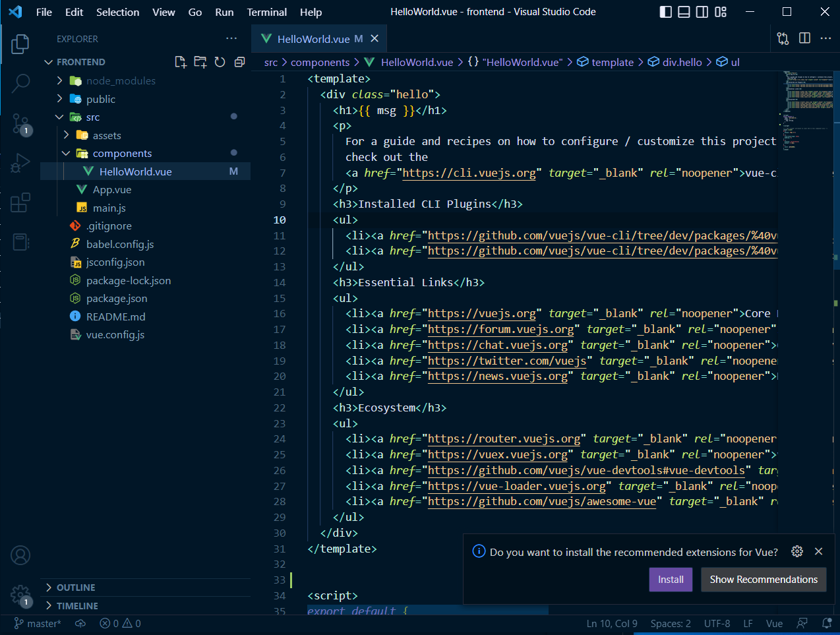Toggle Primary Side Bar layout button

[666, 12]
